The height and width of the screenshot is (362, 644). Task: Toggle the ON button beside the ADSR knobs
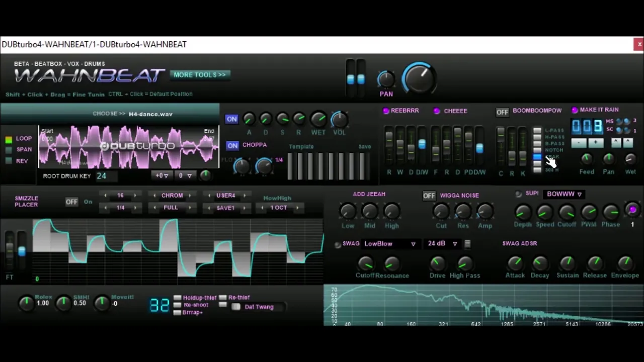pyautogui.click(x=231, y=119)
